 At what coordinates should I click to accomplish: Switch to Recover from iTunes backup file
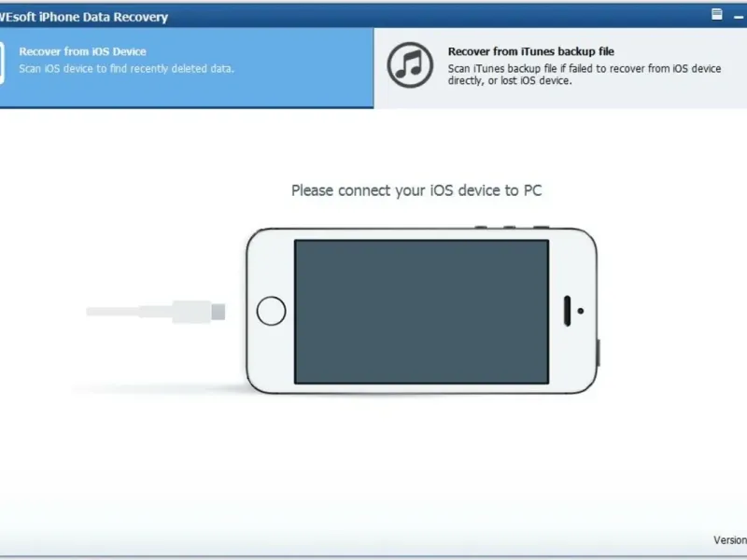coord(560,67)
